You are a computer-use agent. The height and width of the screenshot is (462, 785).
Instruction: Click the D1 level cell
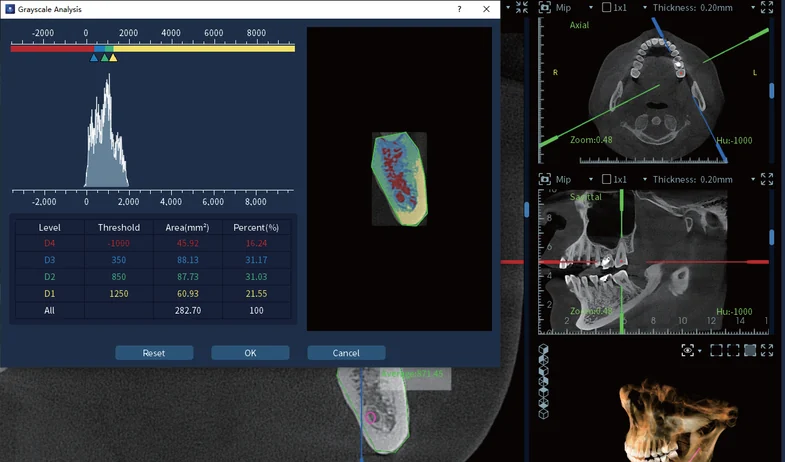click(50, 293)
